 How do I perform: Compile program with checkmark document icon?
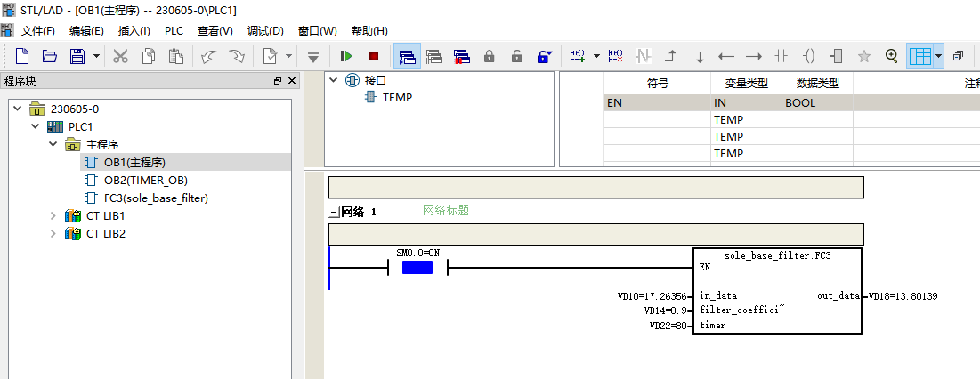tap(270, 56)
